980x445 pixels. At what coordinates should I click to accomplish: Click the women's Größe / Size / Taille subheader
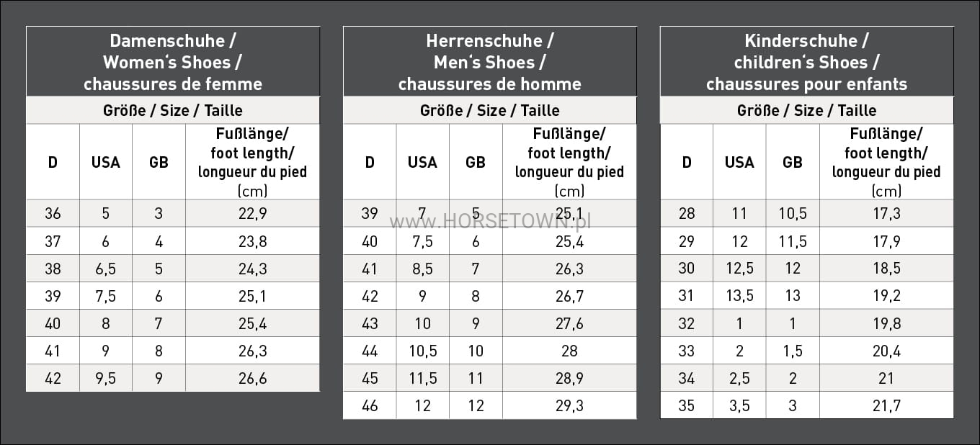click(173, 110)
